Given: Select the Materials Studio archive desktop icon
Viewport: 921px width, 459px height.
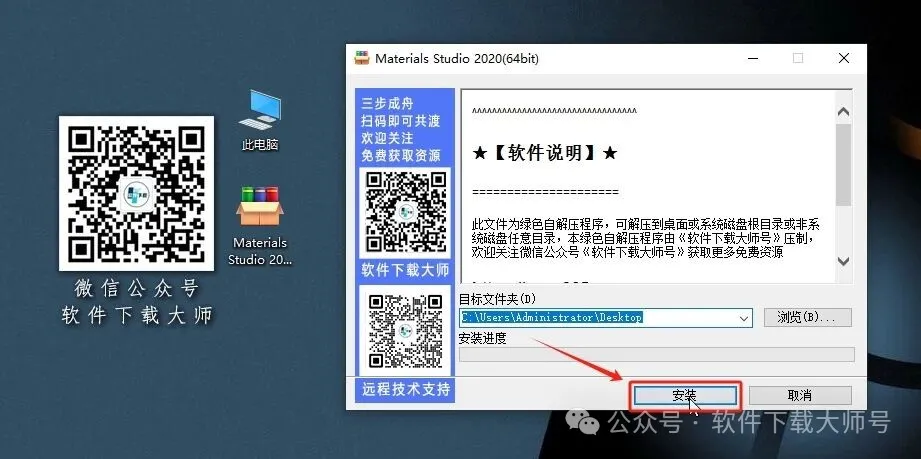Looking at the screenshot, I should [260, 226].
